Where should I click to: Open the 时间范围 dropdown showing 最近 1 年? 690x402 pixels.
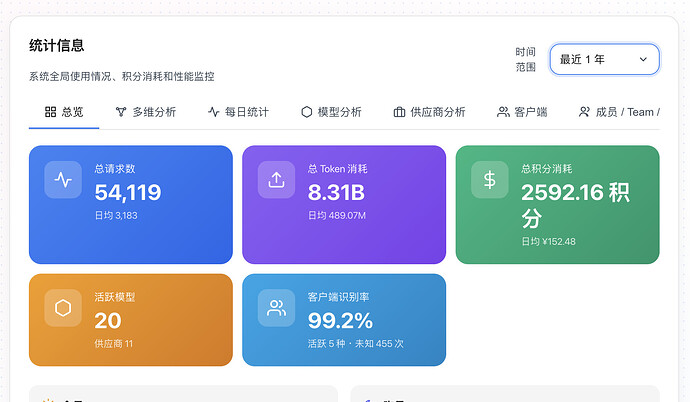coord(604,59)
